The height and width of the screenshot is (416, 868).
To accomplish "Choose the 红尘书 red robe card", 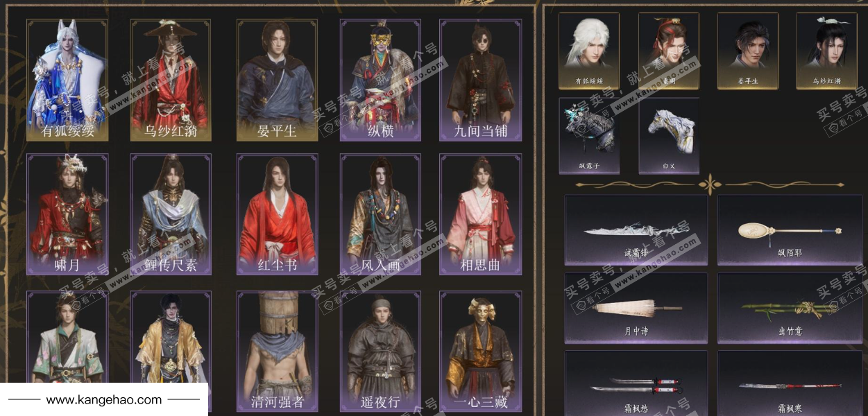I will click(x=277, y=214).
